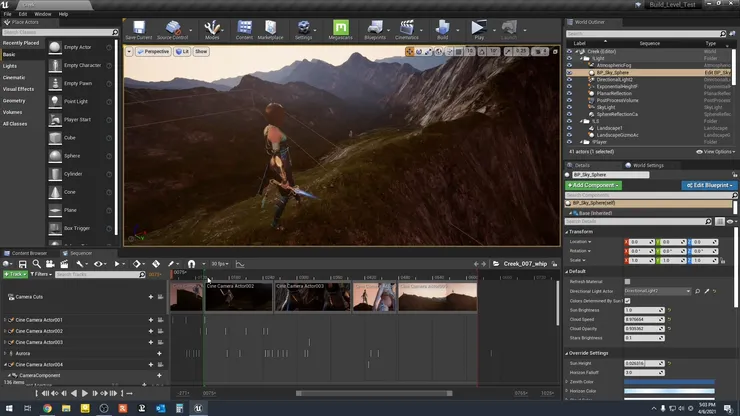Open Marketplace from the toolbar
740x416 pixels.
pos(270,30)
